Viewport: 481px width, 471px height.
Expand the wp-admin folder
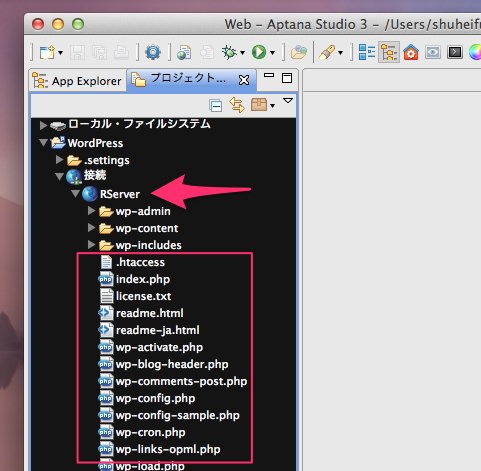(91, 210)
